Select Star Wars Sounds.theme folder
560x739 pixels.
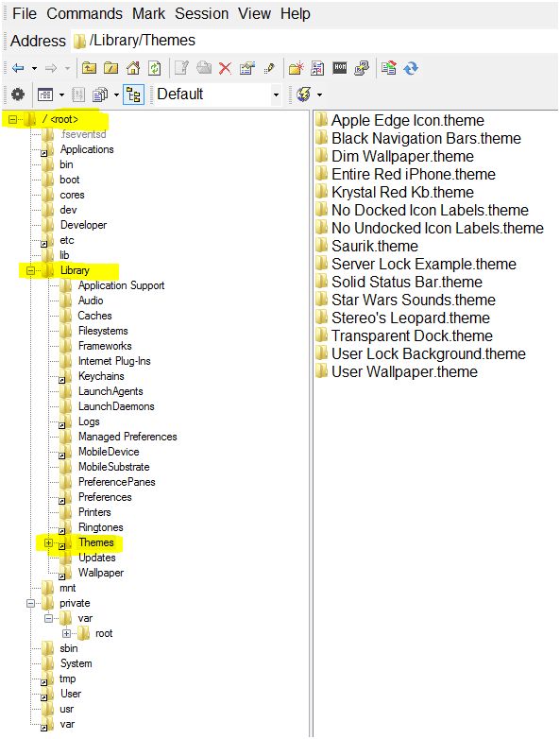tap(414, 300)
